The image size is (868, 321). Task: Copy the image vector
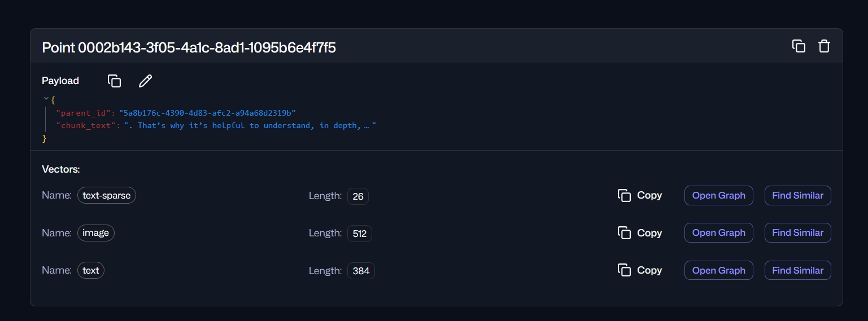pos(639,233)
